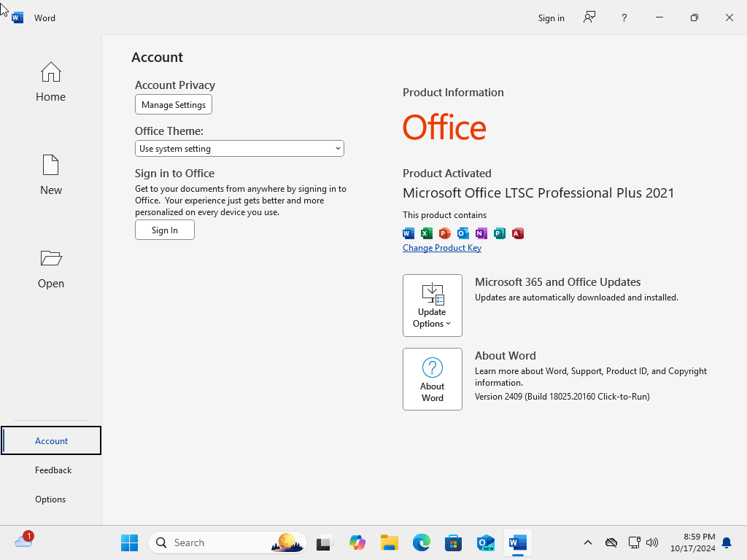Open the Home page in sidebar

pyautogui.click(x=50, y=82)
